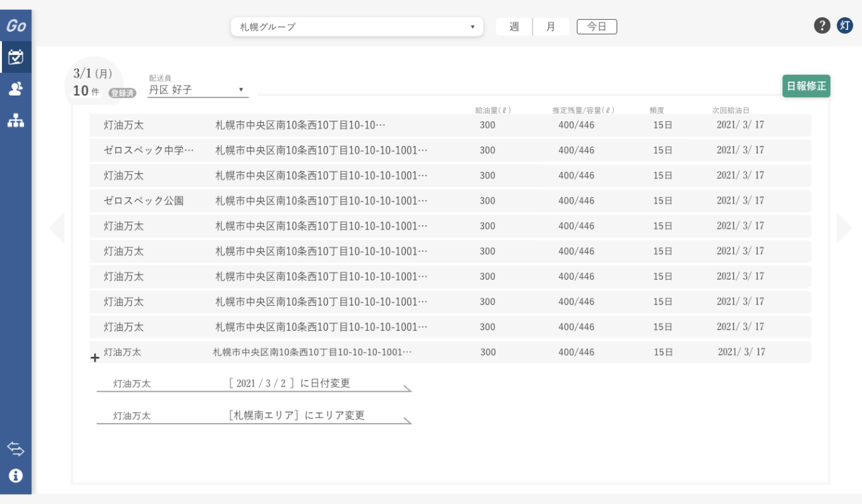862x504 pixels.
Task: Click 400/446 in ゼロスペック公園 row
Action: tap(576, 201)
